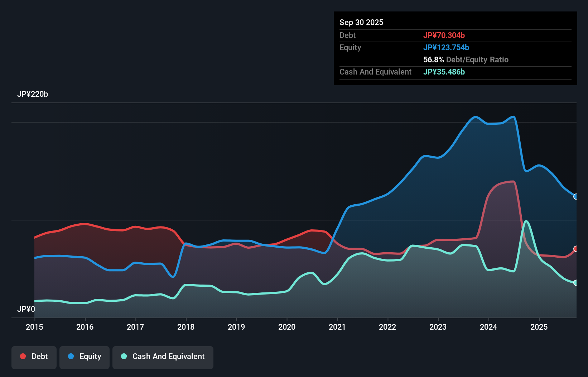Screen dimensions: 588x377
Task: Click the blue Equity legend dot
Action: pos(71,356)
